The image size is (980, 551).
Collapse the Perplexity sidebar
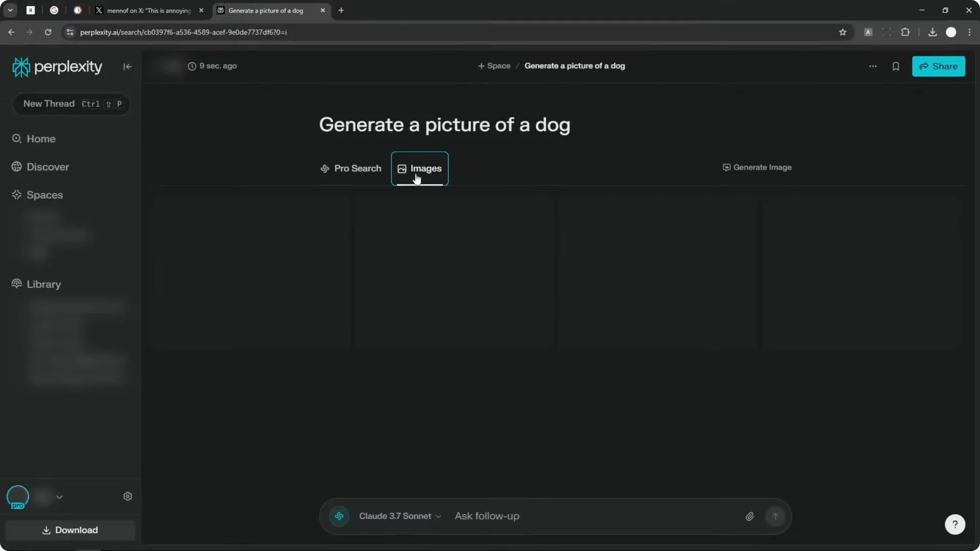127,66
